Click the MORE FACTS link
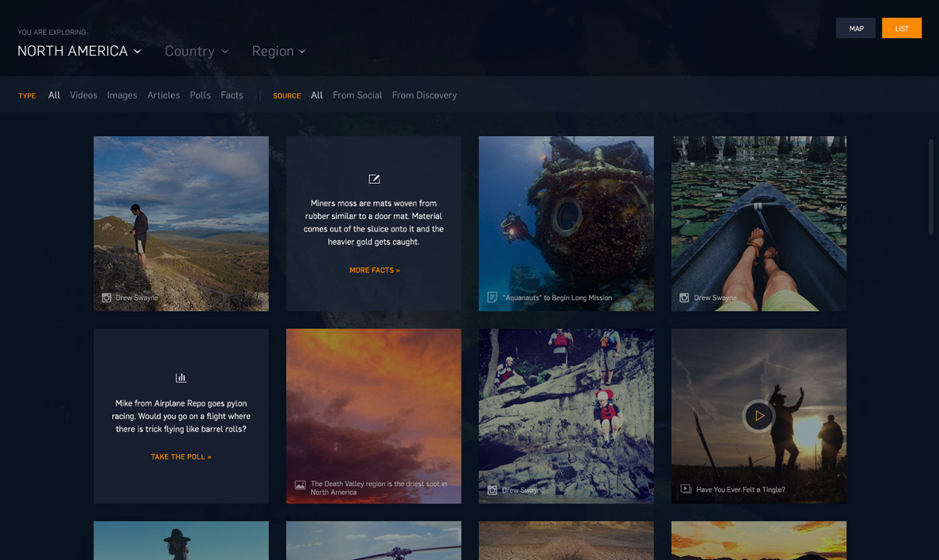Viewport: 939px width, 560px height. 374,270
